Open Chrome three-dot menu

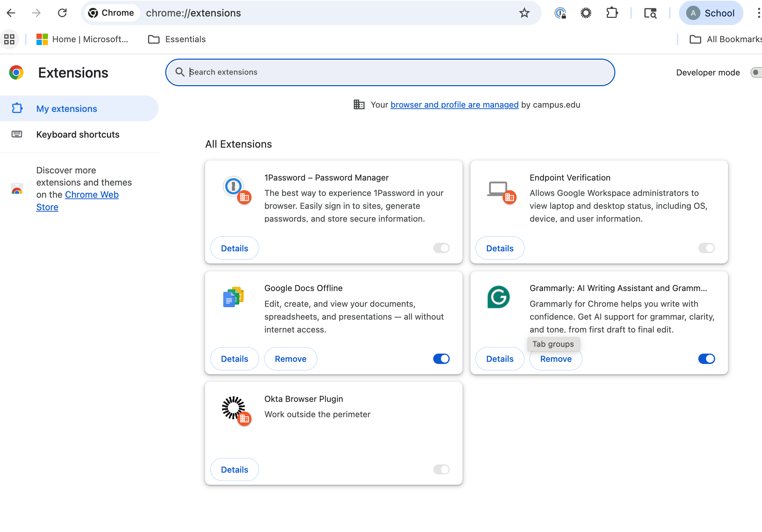(x=758, y=13)
